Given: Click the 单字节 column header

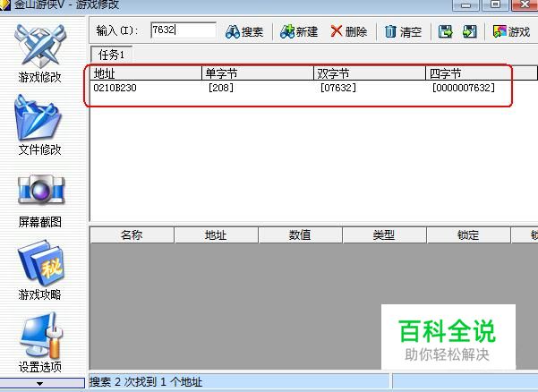Looking at the screenshot, I should (x=258, y=73).
